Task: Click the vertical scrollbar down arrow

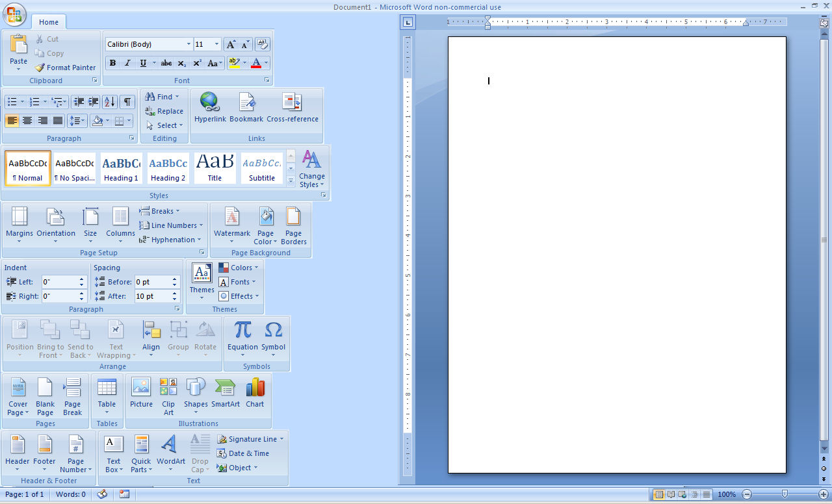Action: pos(824,449)
